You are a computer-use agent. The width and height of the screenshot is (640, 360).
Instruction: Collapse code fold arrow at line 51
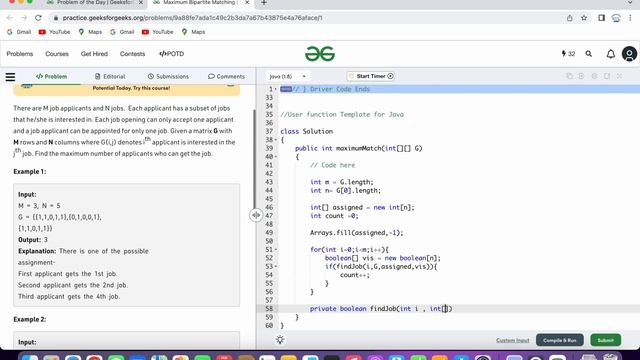pyautogui.click(x=276, y=249)
